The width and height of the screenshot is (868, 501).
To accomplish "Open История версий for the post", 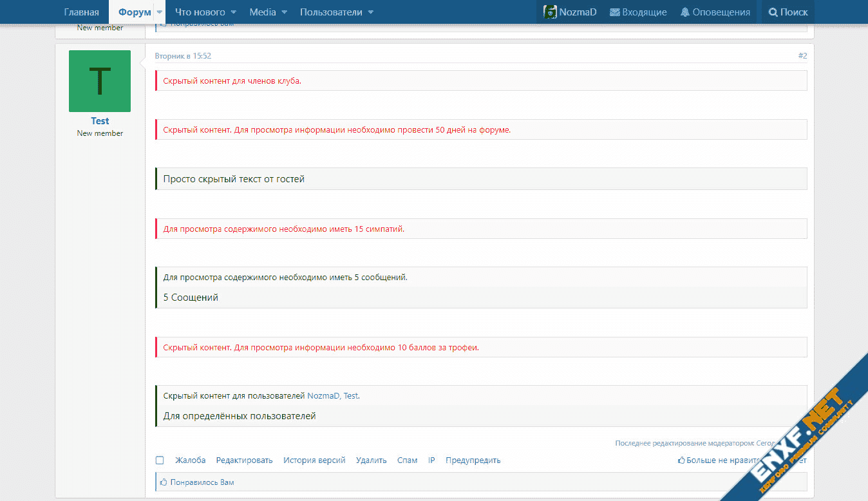I will [314, 460].
